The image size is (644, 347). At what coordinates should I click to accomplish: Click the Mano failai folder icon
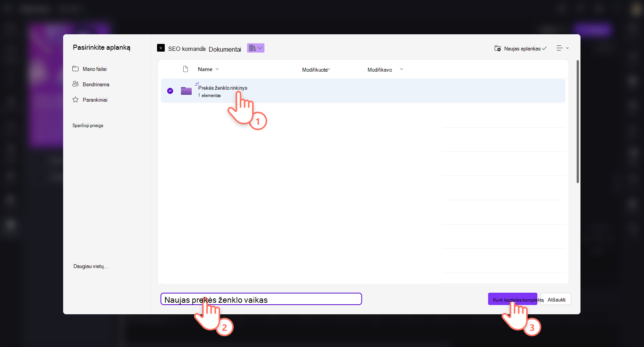tap(75, 69)
